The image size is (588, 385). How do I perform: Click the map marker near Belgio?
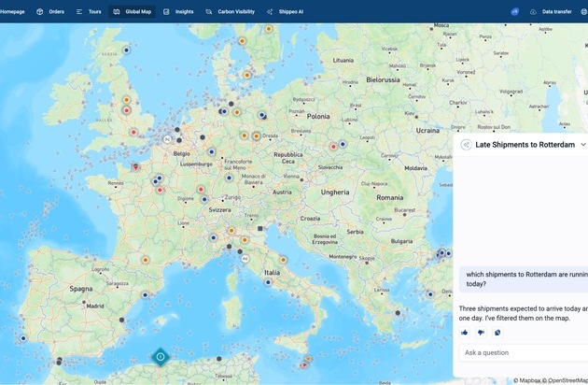click(x=212, y=151)
